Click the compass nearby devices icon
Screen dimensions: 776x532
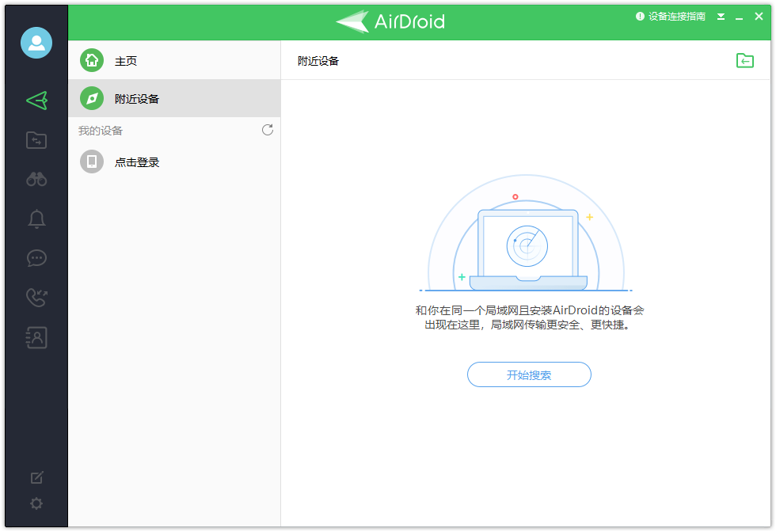[x=92, y=98]
